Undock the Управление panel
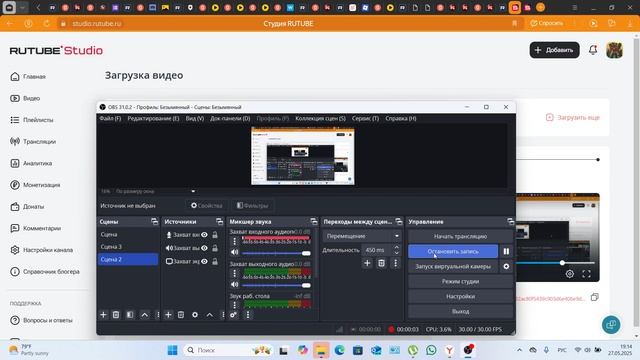Screen dimensions: 640x360 click(511, 222)
